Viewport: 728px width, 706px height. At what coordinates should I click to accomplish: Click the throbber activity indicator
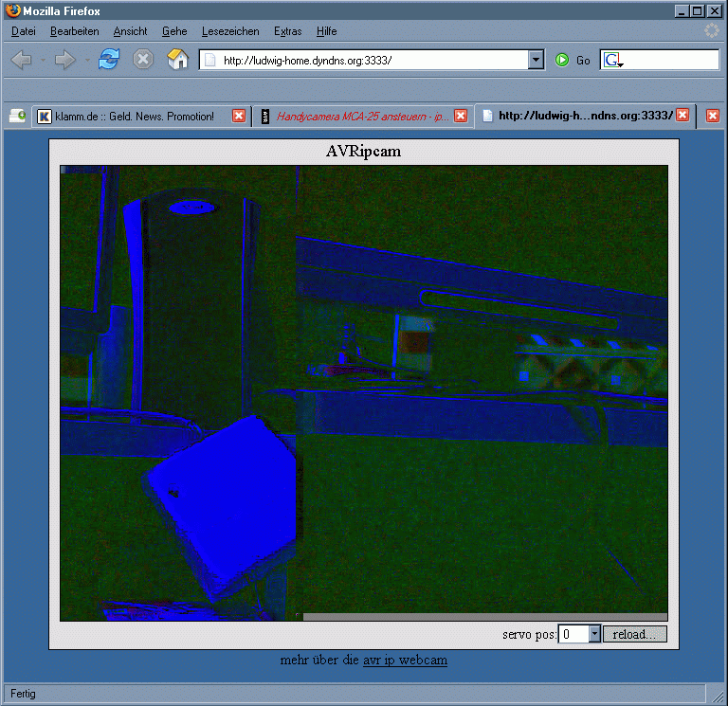click(712, 30)
